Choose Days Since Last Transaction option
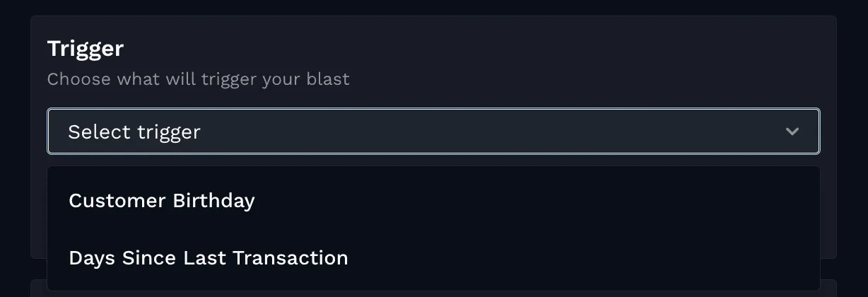Screen dimensions: 868x297 pos(433,258)
